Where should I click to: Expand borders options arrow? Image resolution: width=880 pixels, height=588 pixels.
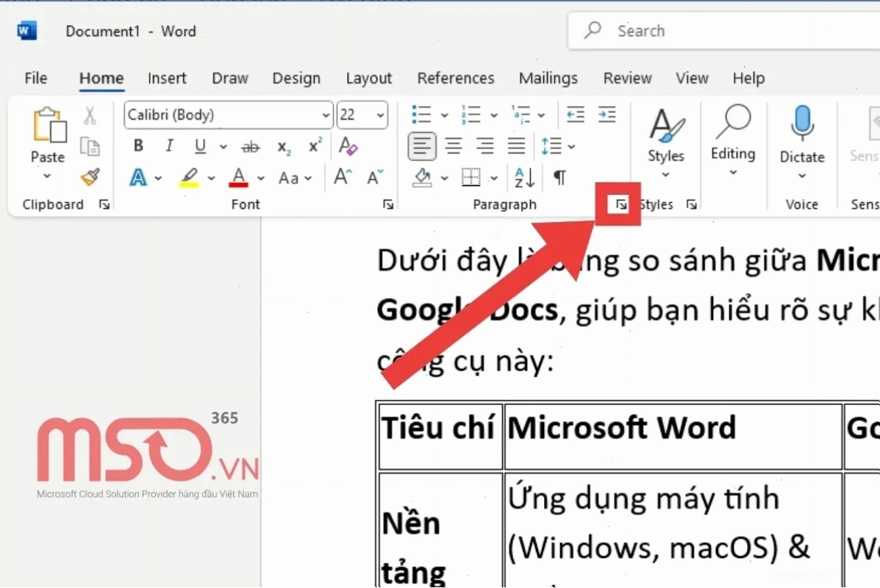(494, 179)
